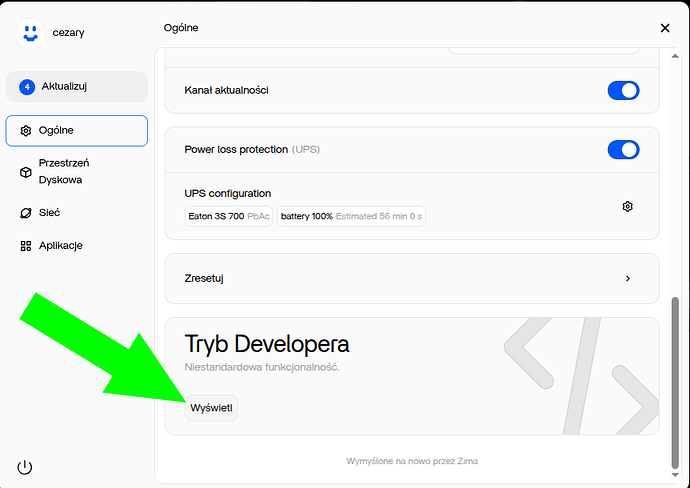Click the Ogólne gear icon in sidebar
Image resolution: width=690 pixels, height=488 pixels.
pyautogui.click(x=26, y=130)
